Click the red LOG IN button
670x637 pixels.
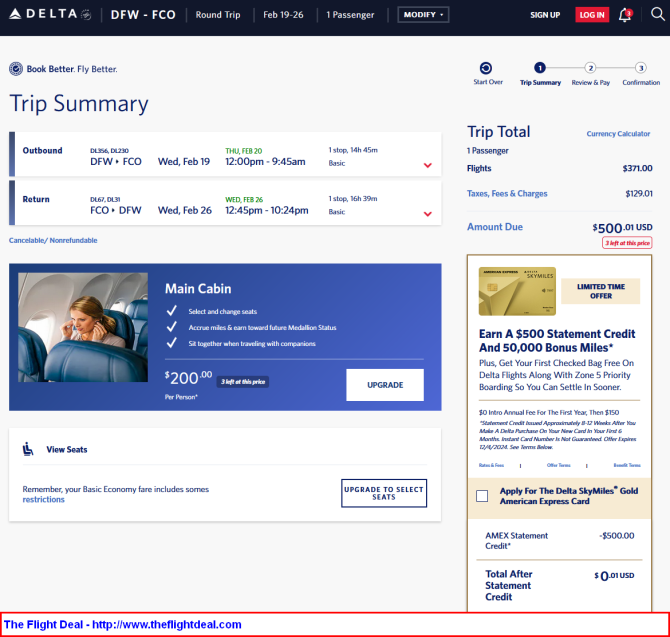coord(592,15)
